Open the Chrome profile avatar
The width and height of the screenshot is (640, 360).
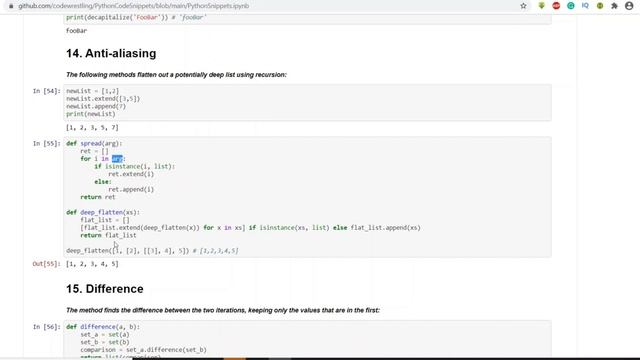tap(629, 6)
